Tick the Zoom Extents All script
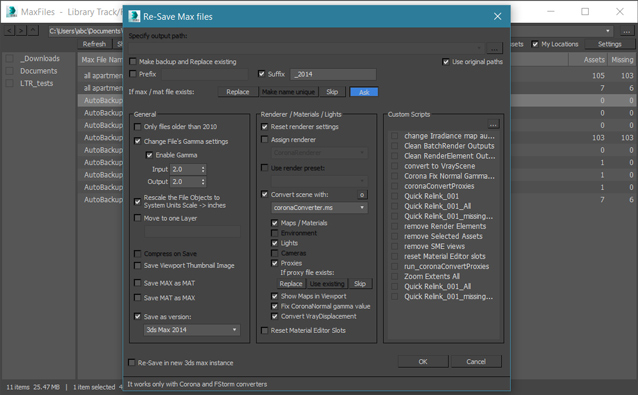Screen dimensions: 638x395 click(394, 277)
